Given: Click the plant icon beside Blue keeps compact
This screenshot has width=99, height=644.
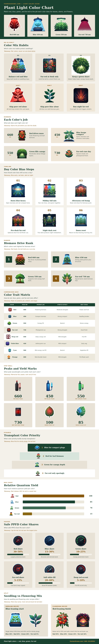Looking at the screenshot, I should click(x=69, y=136).
